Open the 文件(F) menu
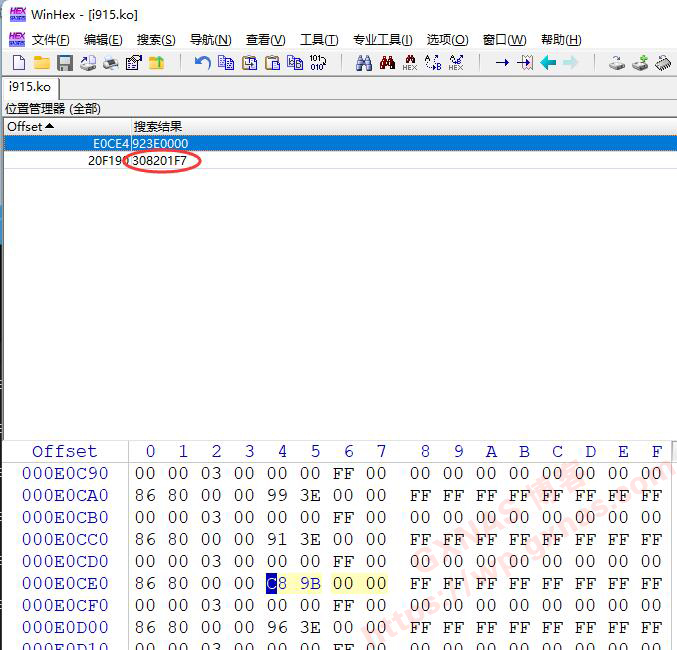 pyautogui.click(x=50, y=39)
